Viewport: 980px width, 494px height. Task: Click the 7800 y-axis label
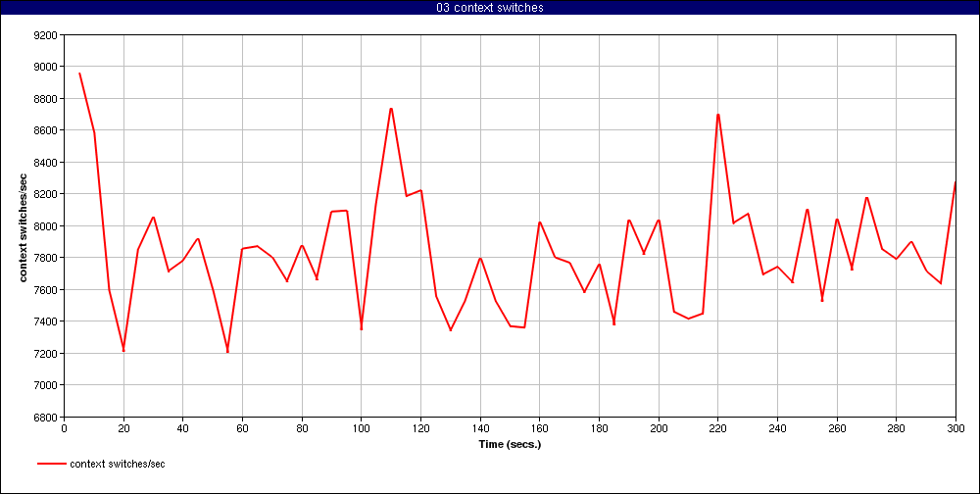click(x=47, y=258)
